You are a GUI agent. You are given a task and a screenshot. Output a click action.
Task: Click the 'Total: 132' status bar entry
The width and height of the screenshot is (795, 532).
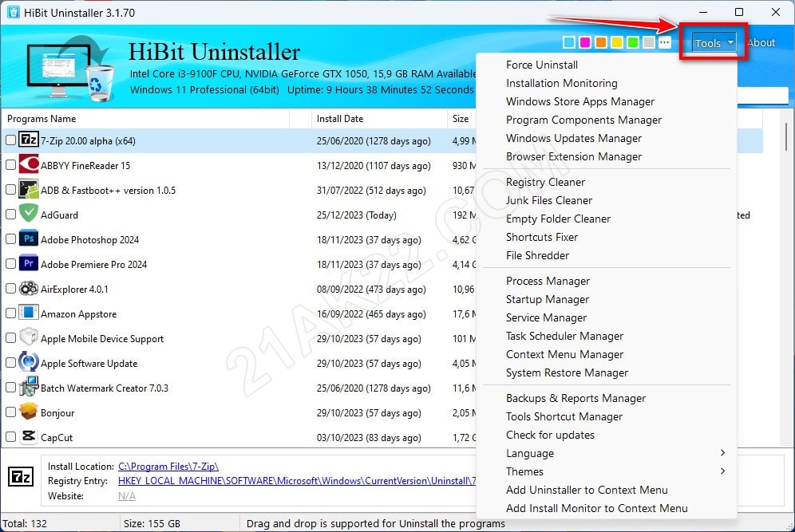click(x=25, y=523)
